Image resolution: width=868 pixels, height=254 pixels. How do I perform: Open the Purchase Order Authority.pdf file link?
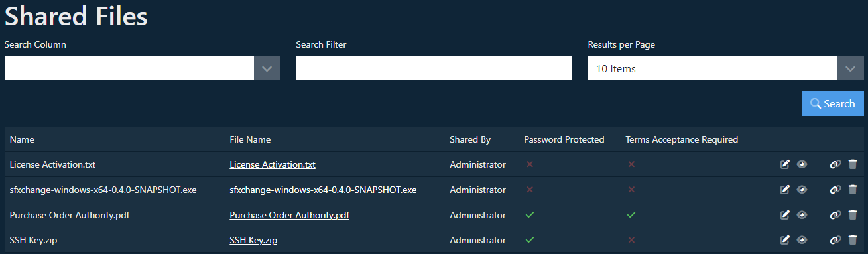[x=289, y=215]
